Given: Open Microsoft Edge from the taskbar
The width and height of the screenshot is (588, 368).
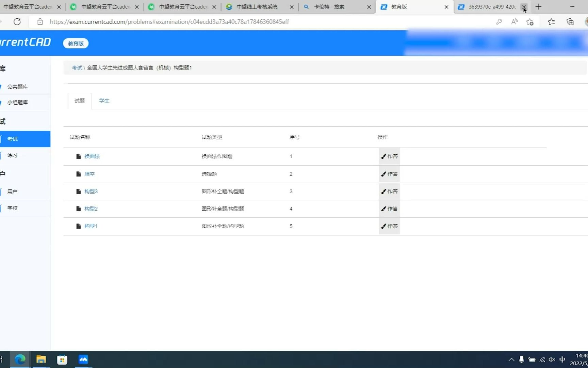Looking at the screenshot, I should point(20,359).
